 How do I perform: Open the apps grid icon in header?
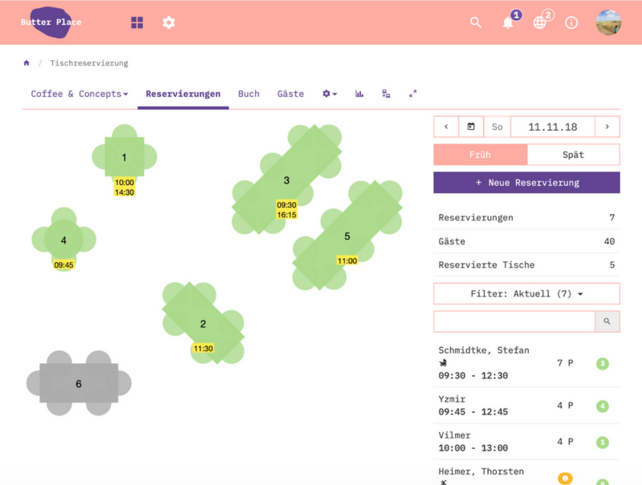pos(137,22)
